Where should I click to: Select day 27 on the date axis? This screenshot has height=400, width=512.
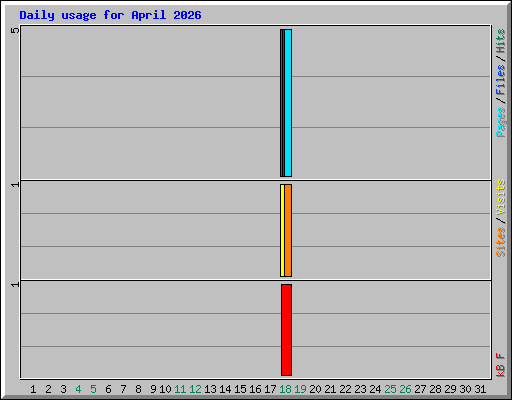420,389
